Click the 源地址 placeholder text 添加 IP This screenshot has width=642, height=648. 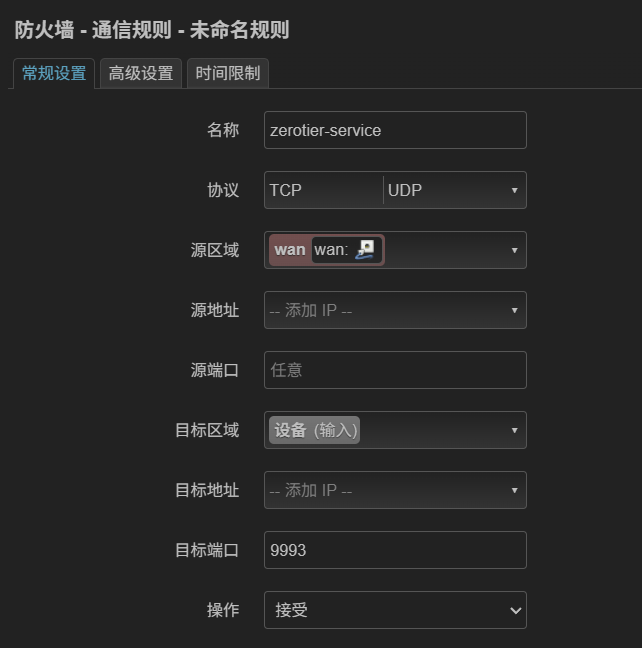click(311, 310)
